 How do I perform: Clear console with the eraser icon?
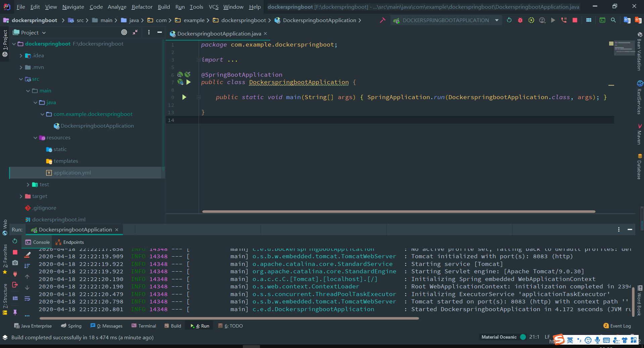28,255
